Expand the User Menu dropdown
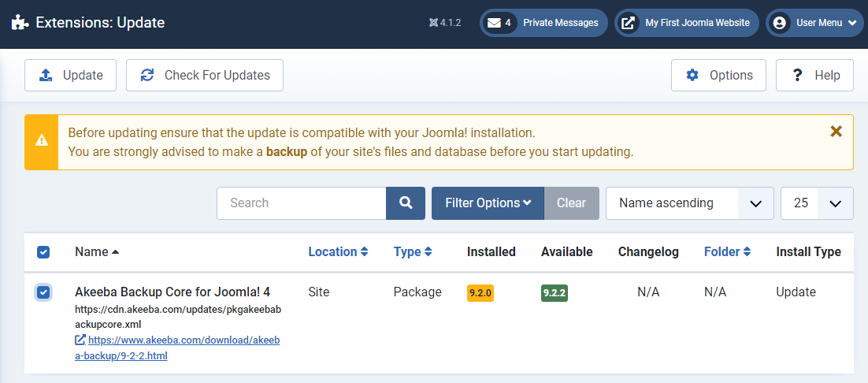The height and width of the screenshot is (383, 868). point(814,23)
